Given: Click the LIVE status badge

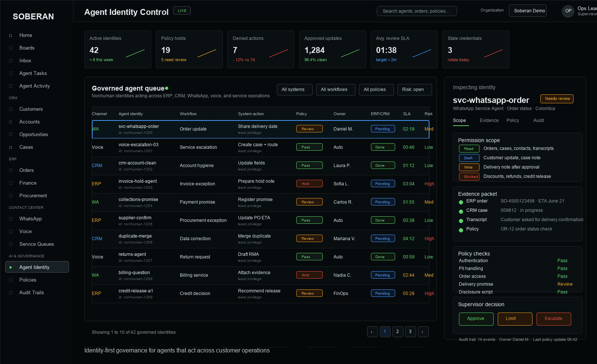Looking at the screenshot, I should (182, 10).
